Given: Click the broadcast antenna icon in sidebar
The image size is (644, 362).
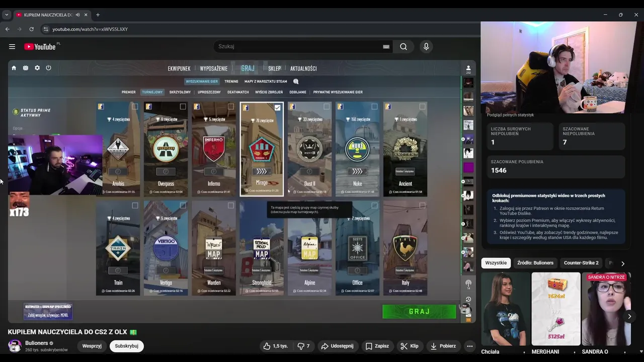Looking at the screenshot, I should tap(468, 284).
